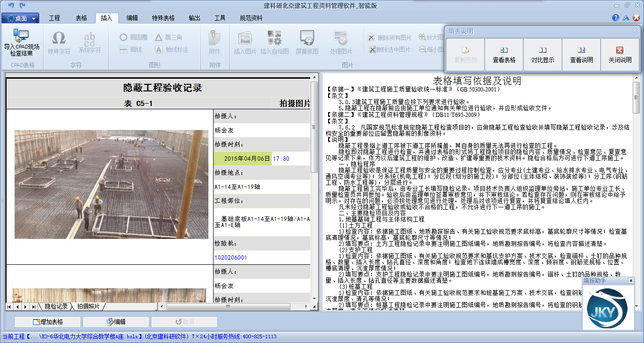Click 查看说明 view instructions button
This screenshot has width=644, height=343.
click(x=581, y=55)
